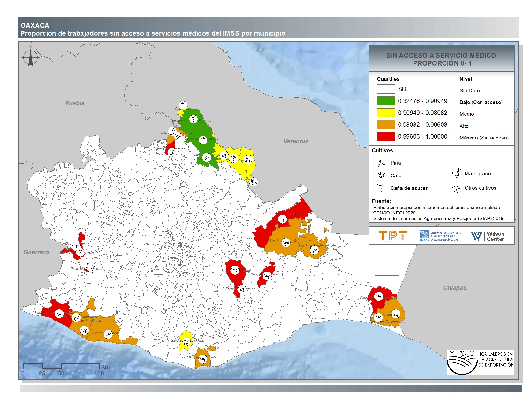Select the yellow Medio quartile swatch
Viewport: 532px width, 411px height.
tap(386, 113)
